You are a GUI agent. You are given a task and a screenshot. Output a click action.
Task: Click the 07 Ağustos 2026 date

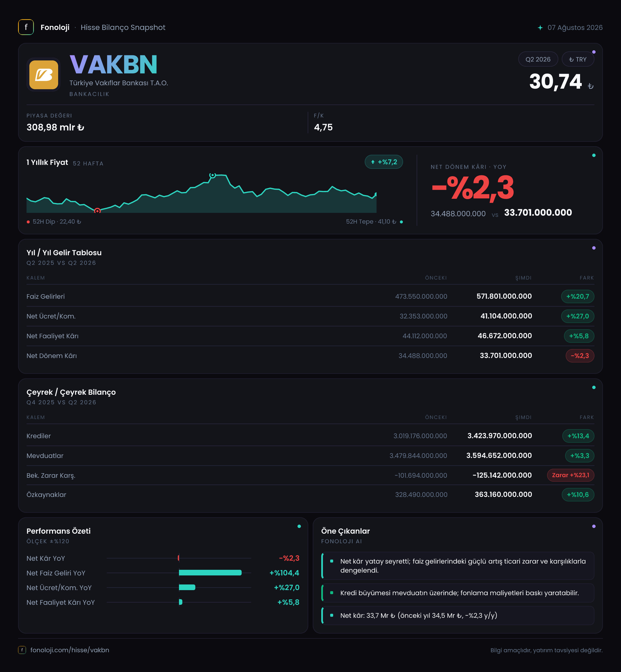point(575,28)
